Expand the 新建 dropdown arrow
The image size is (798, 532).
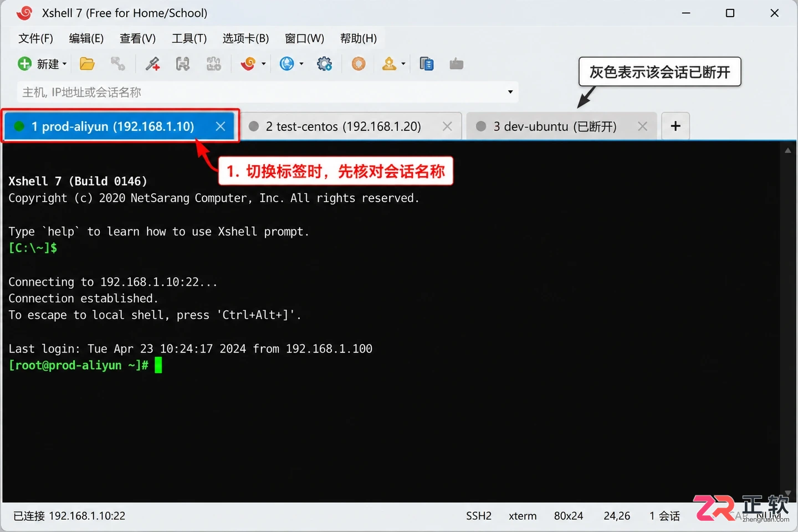coord(65,64)
